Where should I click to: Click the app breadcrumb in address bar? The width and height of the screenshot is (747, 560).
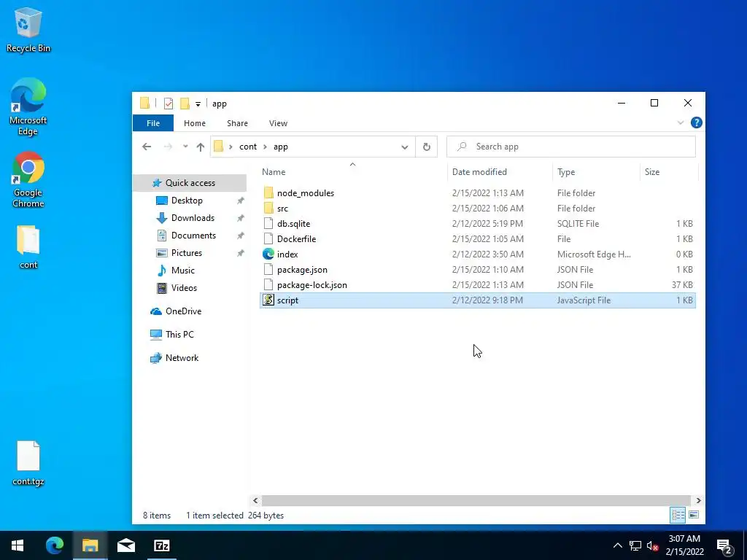click(281, 147)
